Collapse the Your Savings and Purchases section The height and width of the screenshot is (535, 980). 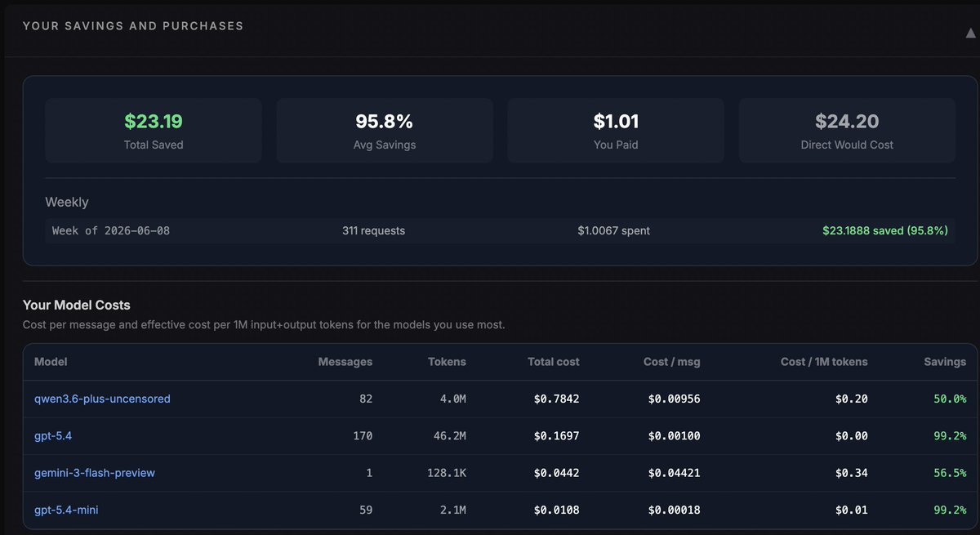[970, 33]
